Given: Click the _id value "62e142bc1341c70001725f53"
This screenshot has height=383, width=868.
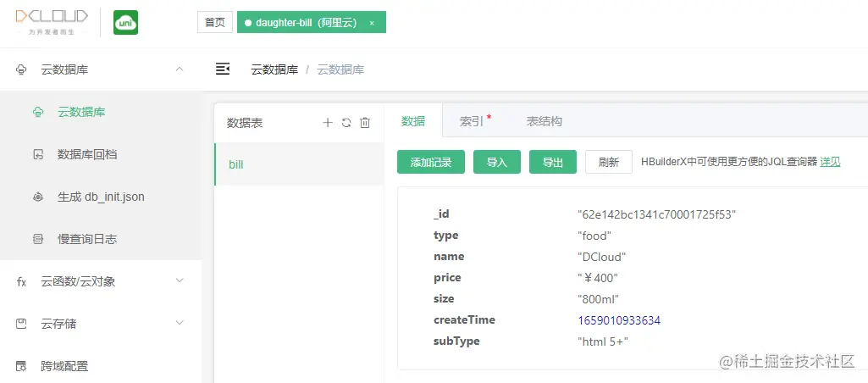Looking at the screenshot, I should [x=656, y=214].
